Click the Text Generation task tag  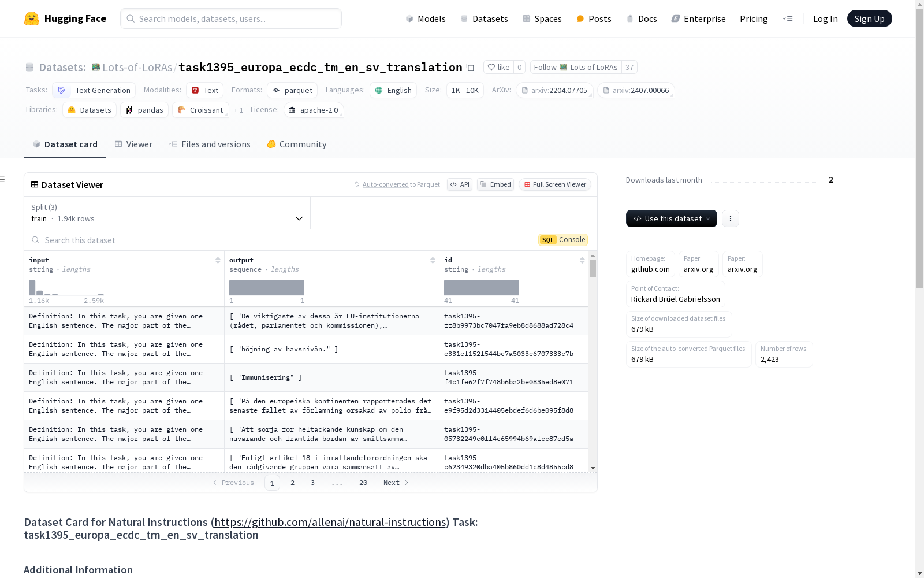tap(94, 90)
